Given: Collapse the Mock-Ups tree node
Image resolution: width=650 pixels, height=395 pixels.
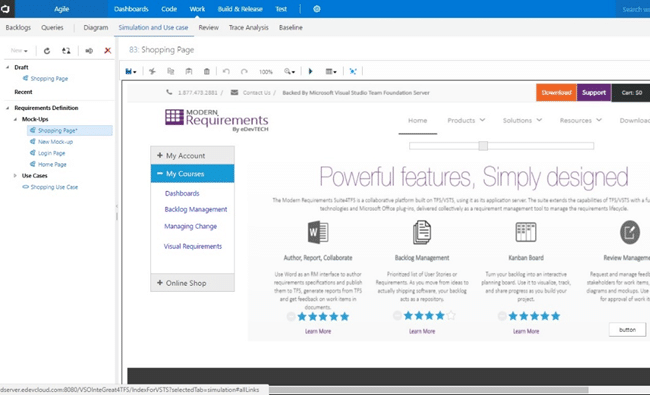Looking at the screenshot, I should click(15, 119).
